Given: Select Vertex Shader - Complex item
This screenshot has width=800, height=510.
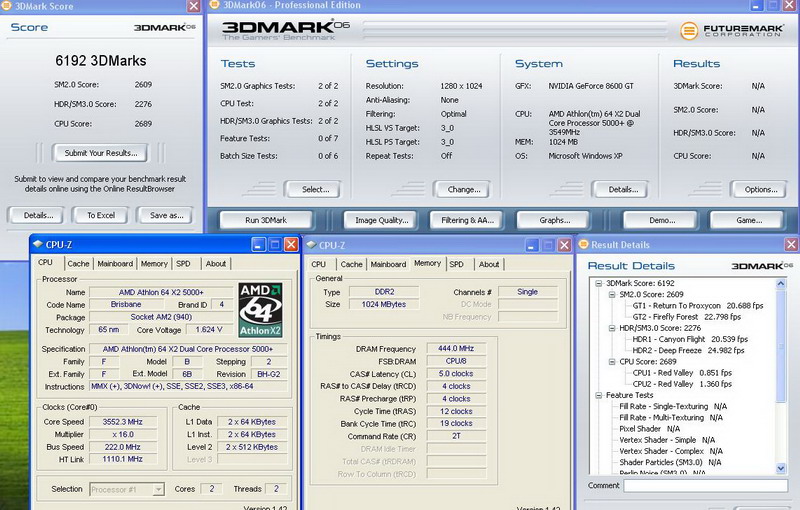Looking at the screenshot, I should click(x=671, y=451).
